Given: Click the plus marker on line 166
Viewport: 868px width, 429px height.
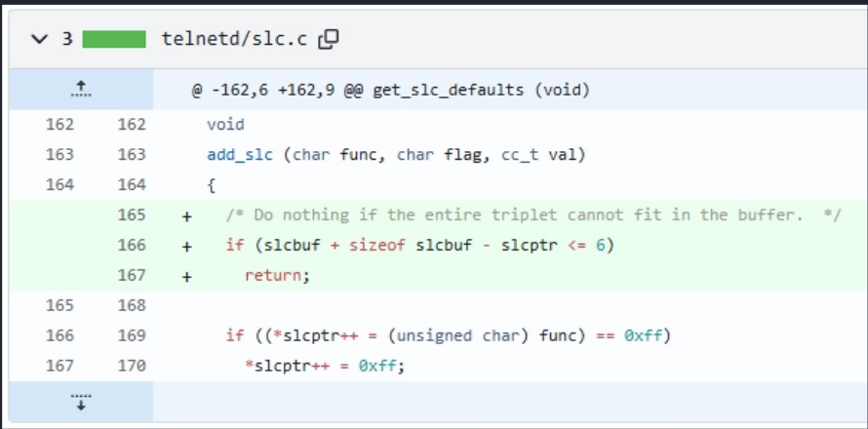Looking at the screenshot, I should 187,247.
